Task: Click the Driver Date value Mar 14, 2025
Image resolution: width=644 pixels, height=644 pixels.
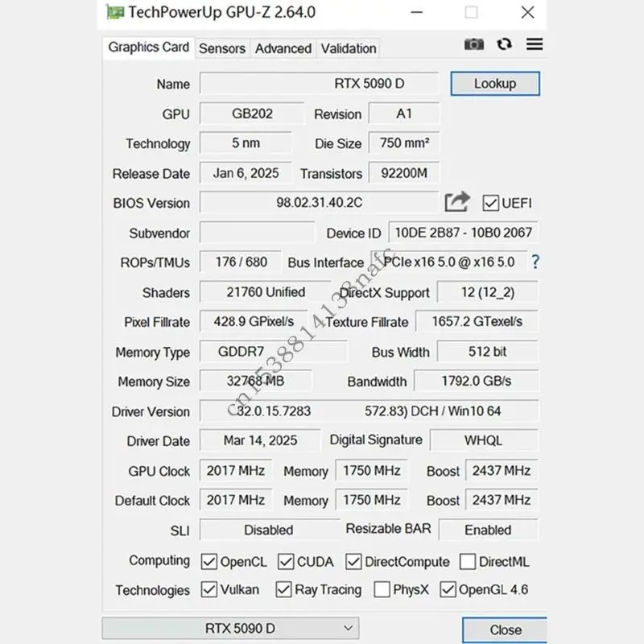Action: coord(260,440)
